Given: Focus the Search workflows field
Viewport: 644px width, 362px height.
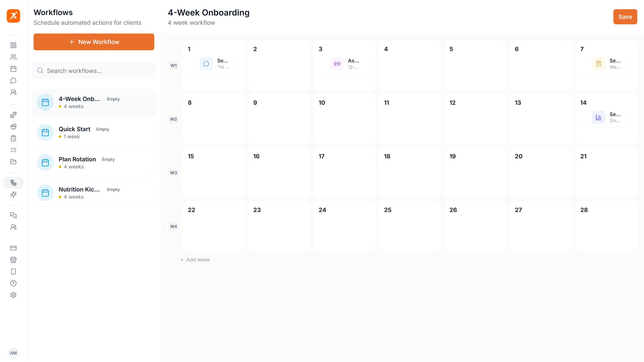Looking at the screenshot, I should 94,71.
